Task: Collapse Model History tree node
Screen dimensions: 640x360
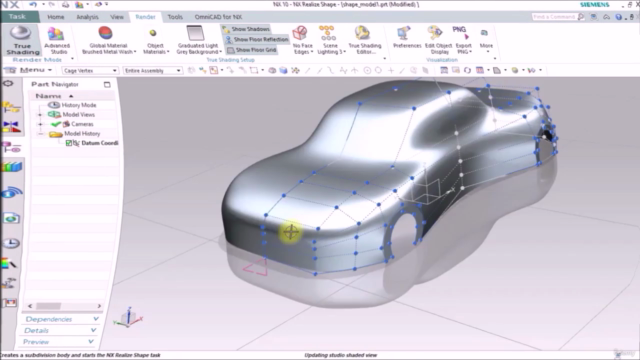Action: click(x=40, y=133)
